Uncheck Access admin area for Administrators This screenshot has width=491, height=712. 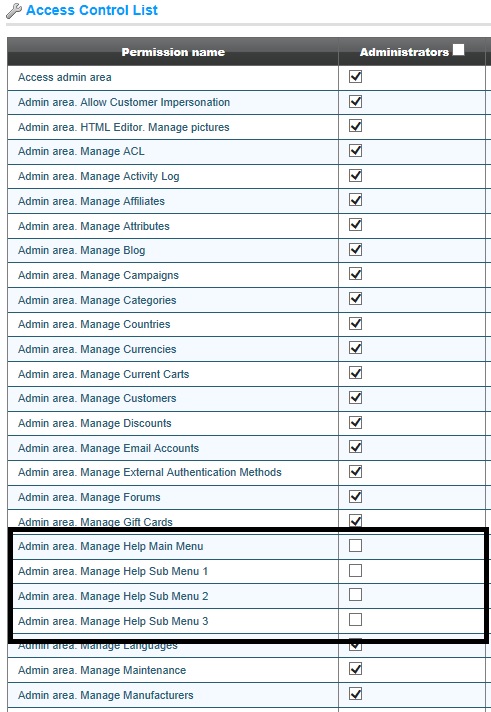(355, 76)
